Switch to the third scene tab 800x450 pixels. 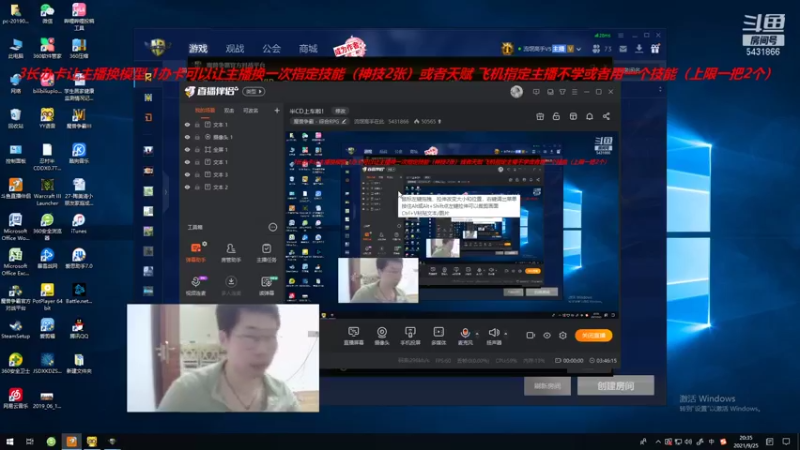(x=251, y=110)
